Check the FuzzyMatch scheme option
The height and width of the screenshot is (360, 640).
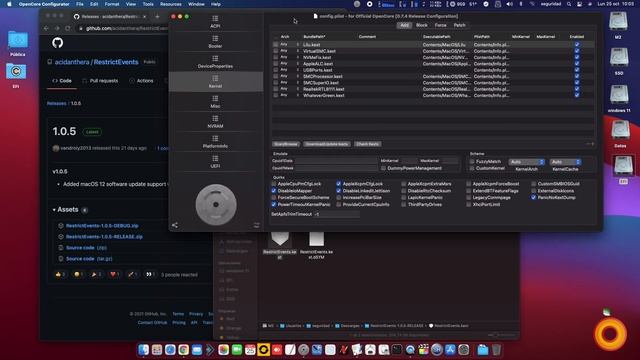[x=472, y=162]
